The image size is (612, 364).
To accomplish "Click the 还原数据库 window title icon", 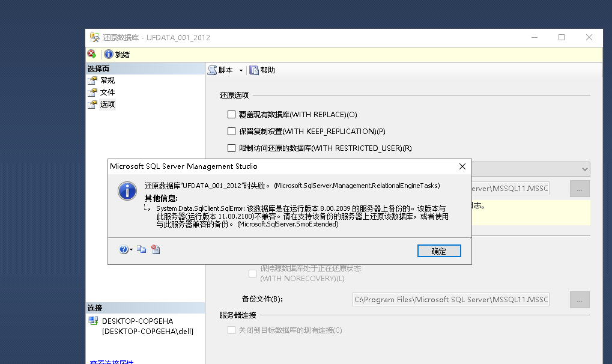I will (x=94, y=37).
